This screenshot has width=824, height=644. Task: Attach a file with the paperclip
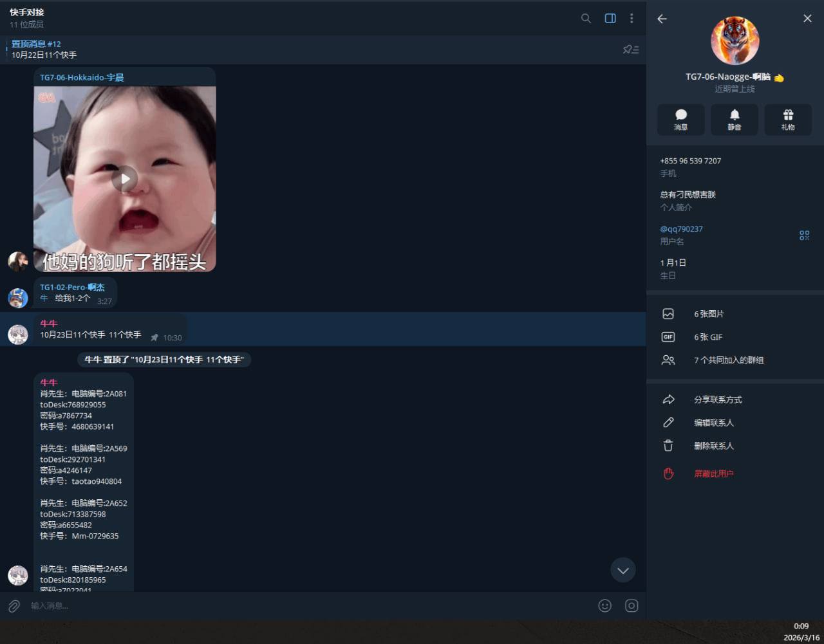pyautogui.click(x=14, y=606)
